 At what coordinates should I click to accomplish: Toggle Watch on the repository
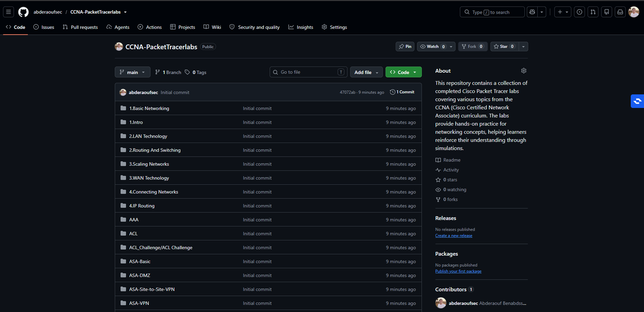pos(432,47)
